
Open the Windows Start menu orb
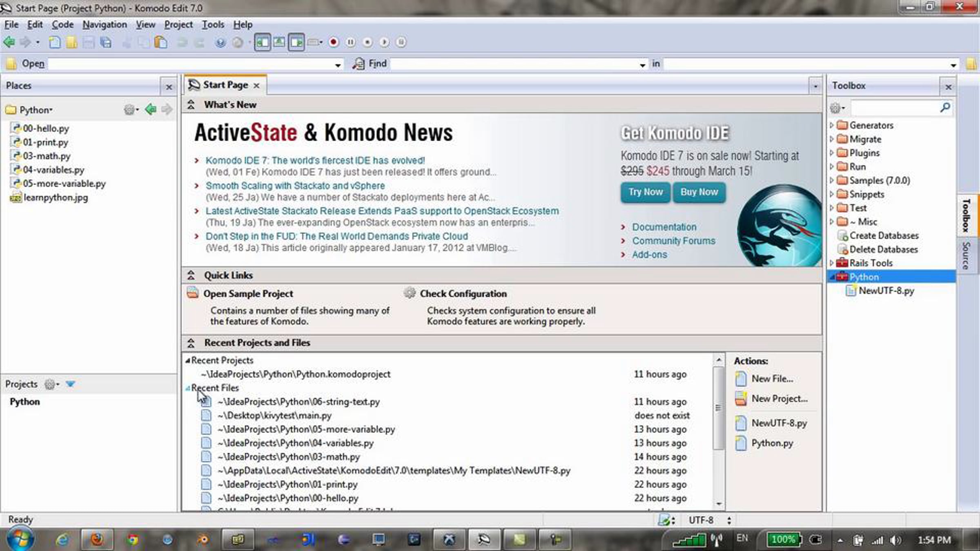click(20, 539)
